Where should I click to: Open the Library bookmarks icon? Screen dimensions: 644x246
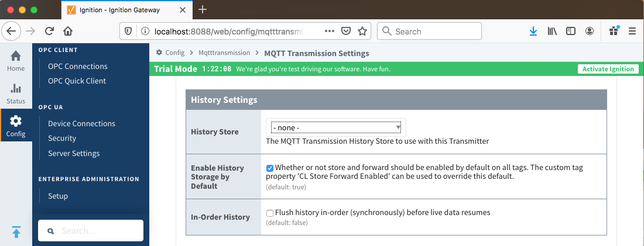pyautogui.click(x=552, y=31)
